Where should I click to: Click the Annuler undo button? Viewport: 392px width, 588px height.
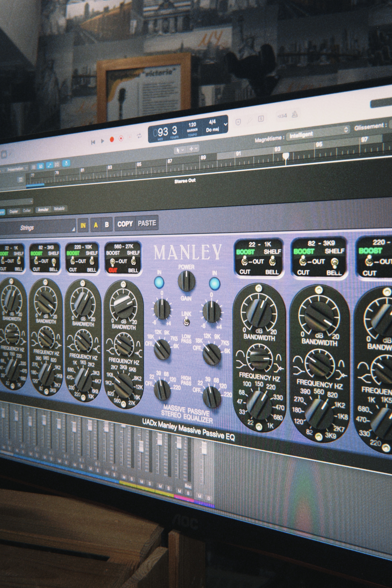coord(43,210)
